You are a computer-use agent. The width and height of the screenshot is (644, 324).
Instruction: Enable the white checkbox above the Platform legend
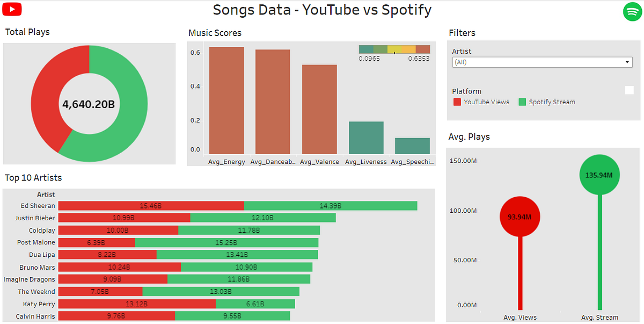pos(629,90)
